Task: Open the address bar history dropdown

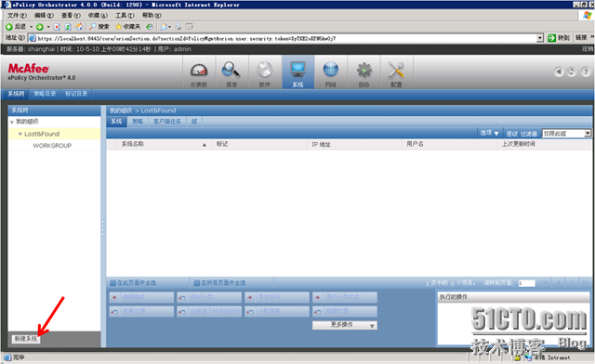Action: pos(540,38)
